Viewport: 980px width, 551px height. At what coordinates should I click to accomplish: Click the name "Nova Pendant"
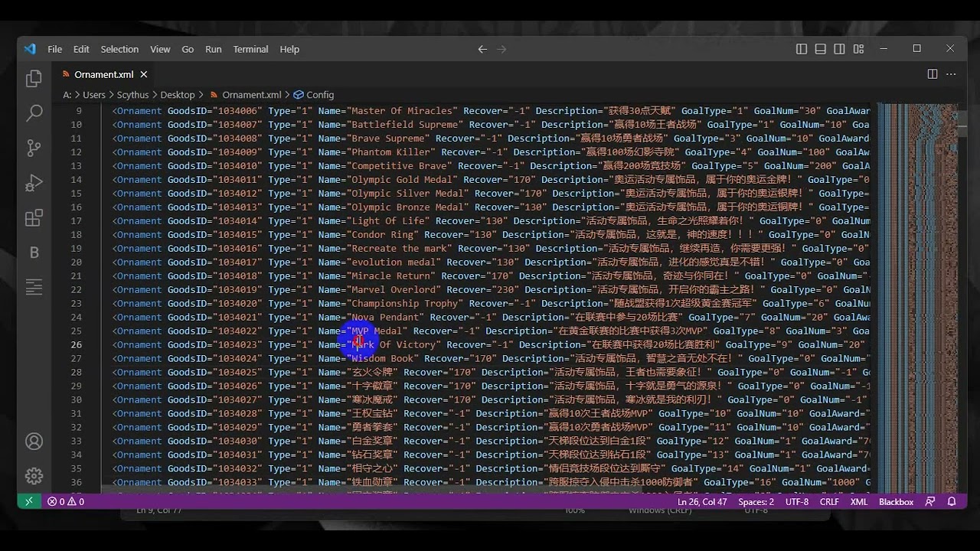pos(387,318)
